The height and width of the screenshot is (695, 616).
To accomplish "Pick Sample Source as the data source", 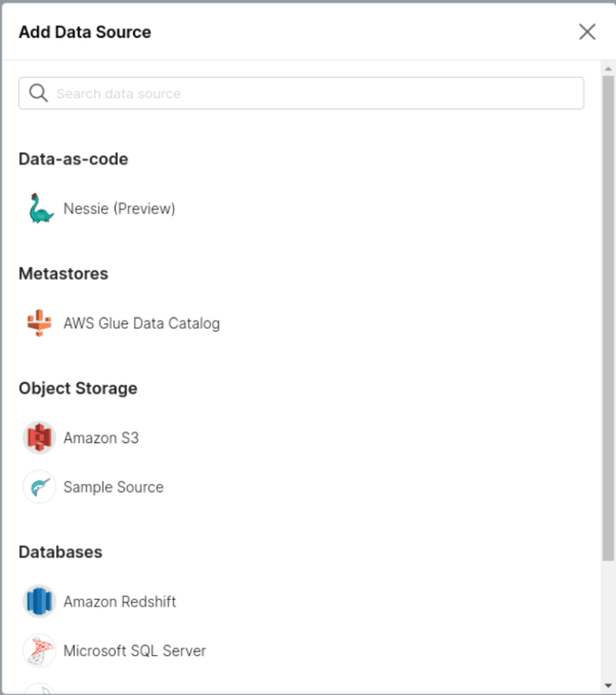I will [x=114, y=486].
